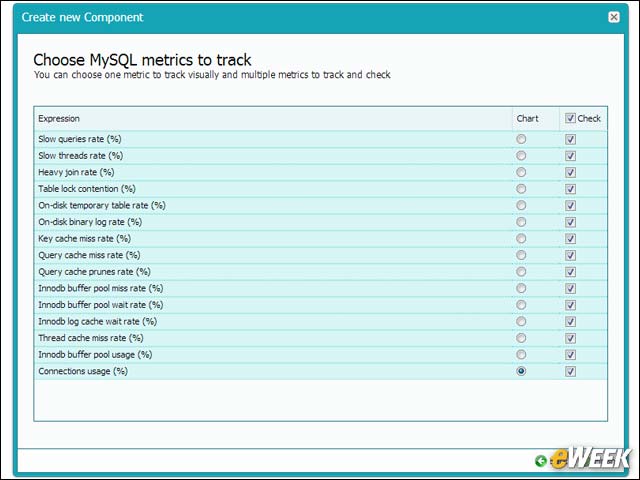Image resolution: width=640 pixels, height=480 pixels.
Task: Click 'Innodb log cache wait rate (%)' text
Action: click(98, 321)
